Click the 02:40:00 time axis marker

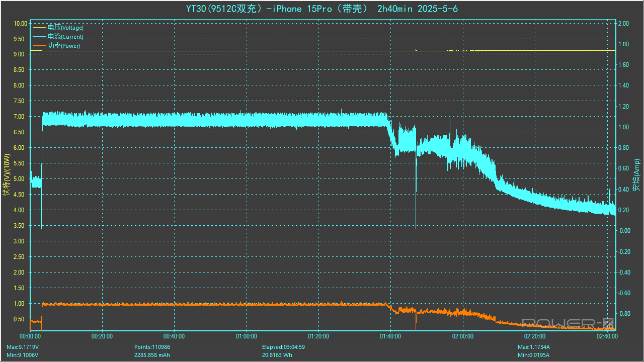tap(607, 336)
